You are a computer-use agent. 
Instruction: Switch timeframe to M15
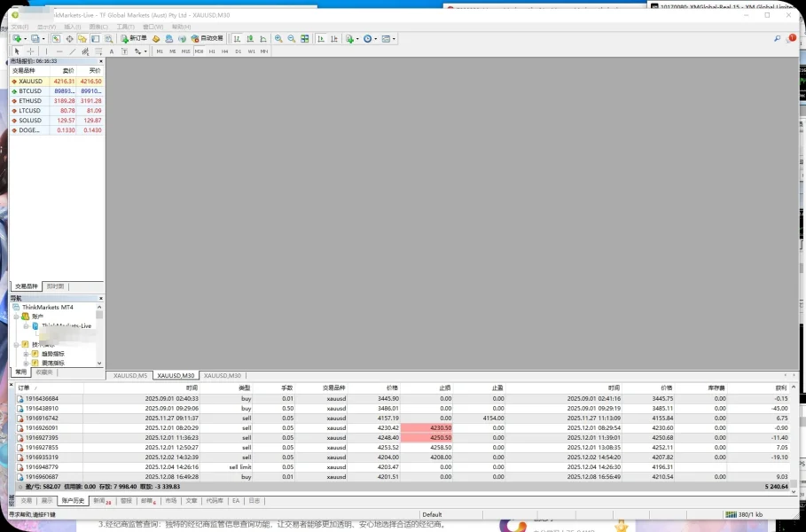click(x=185, y=51)
